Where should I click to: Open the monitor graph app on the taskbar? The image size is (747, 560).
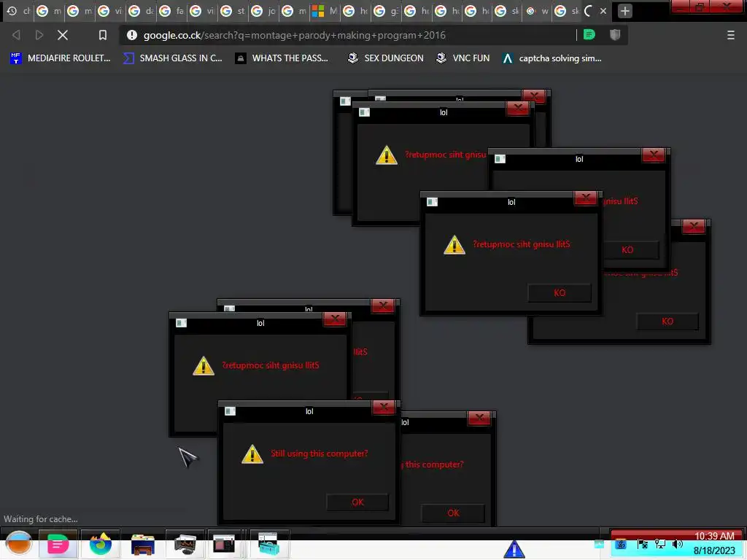185,544
